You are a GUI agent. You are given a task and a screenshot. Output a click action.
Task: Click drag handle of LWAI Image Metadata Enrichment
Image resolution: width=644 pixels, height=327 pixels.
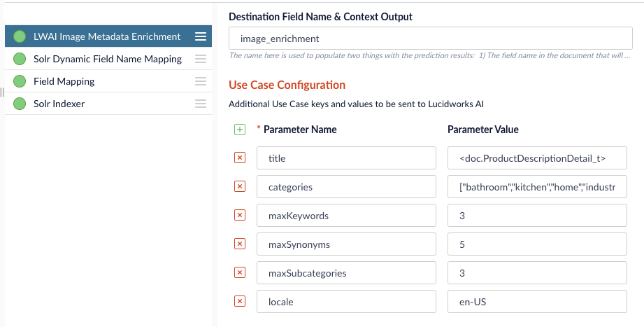tap(201, 36)
